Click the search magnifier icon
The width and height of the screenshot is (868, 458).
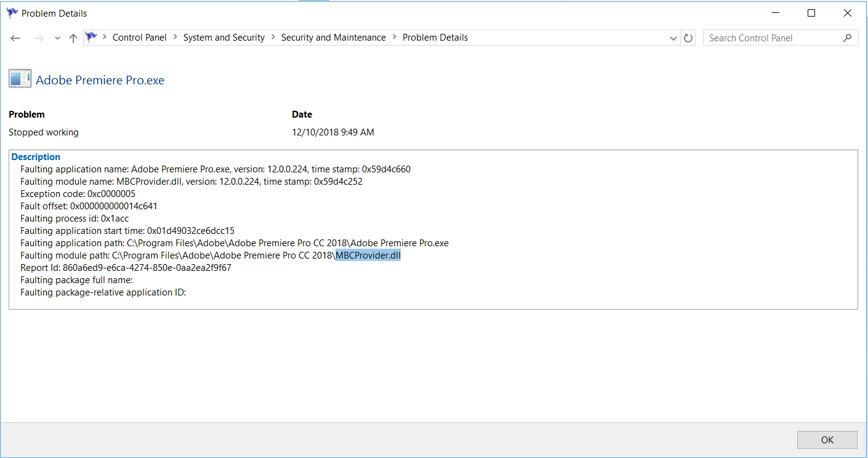(848, 38)
